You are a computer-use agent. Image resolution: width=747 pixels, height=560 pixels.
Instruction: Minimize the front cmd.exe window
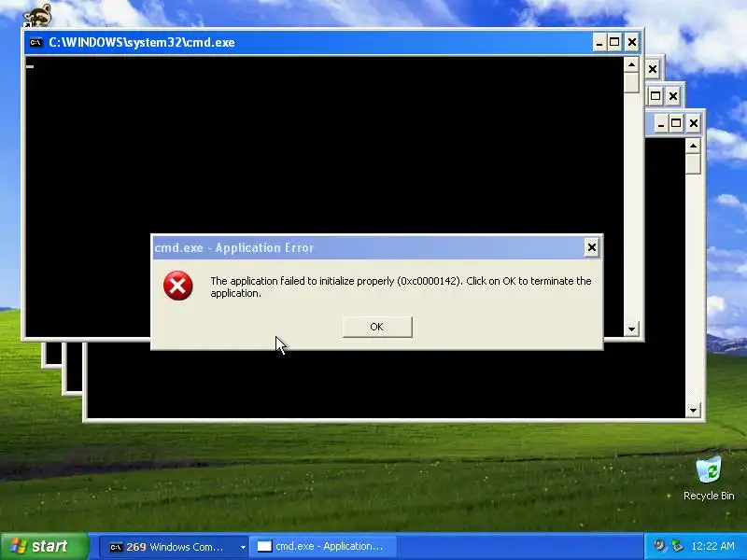[x=599, y=42]
